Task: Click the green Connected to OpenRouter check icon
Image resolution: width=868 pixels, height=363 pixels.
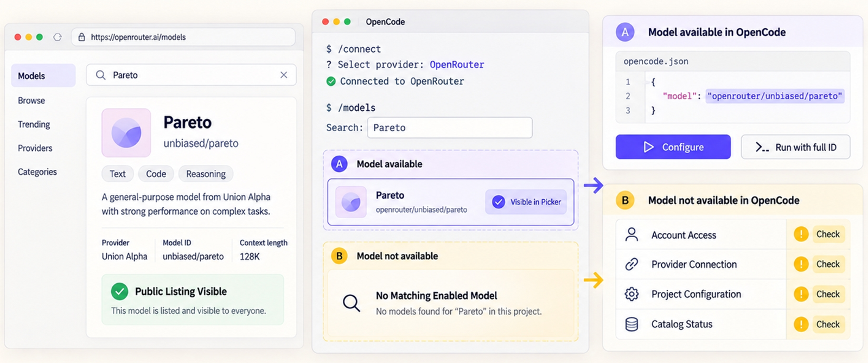Action: pyautogui.click(x=331, y=81)
